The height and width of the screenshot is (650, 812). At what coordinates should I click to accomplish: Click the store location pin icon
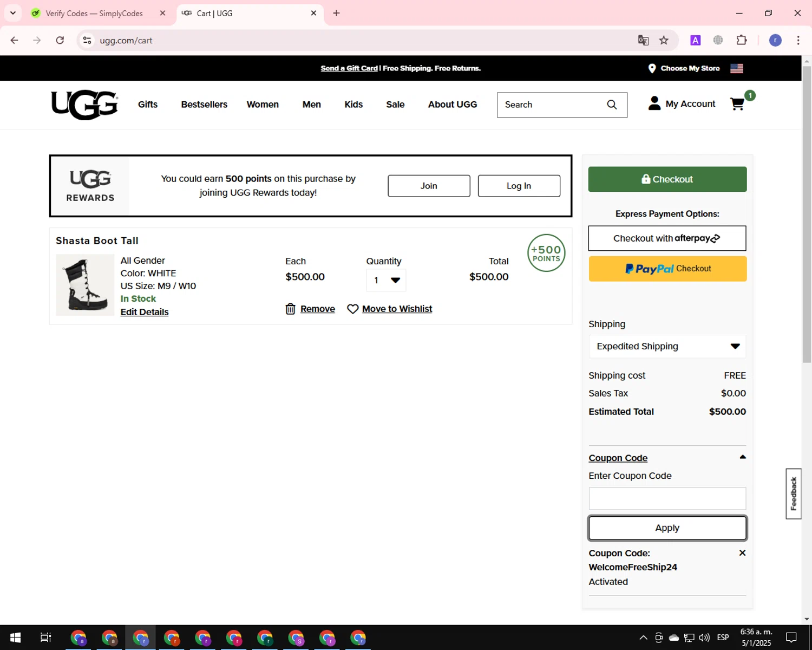coord(652,68)
